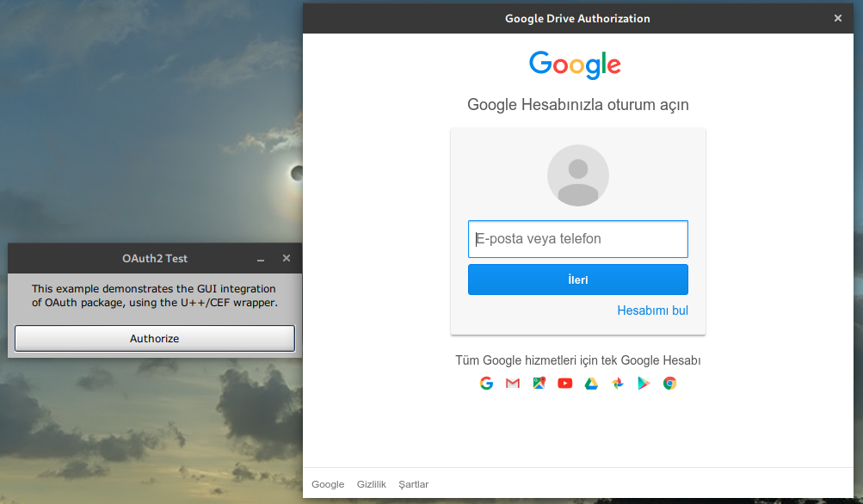Click the gray profile avatar image

coord(578,175)
